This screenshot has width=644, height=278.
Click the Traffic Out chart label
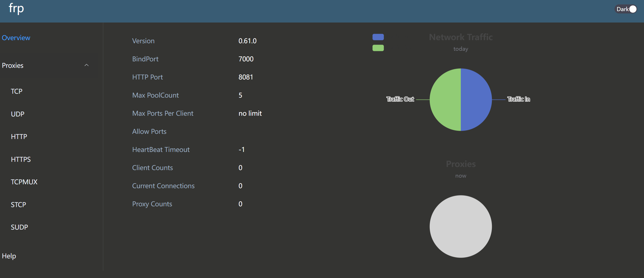[400, 99]
